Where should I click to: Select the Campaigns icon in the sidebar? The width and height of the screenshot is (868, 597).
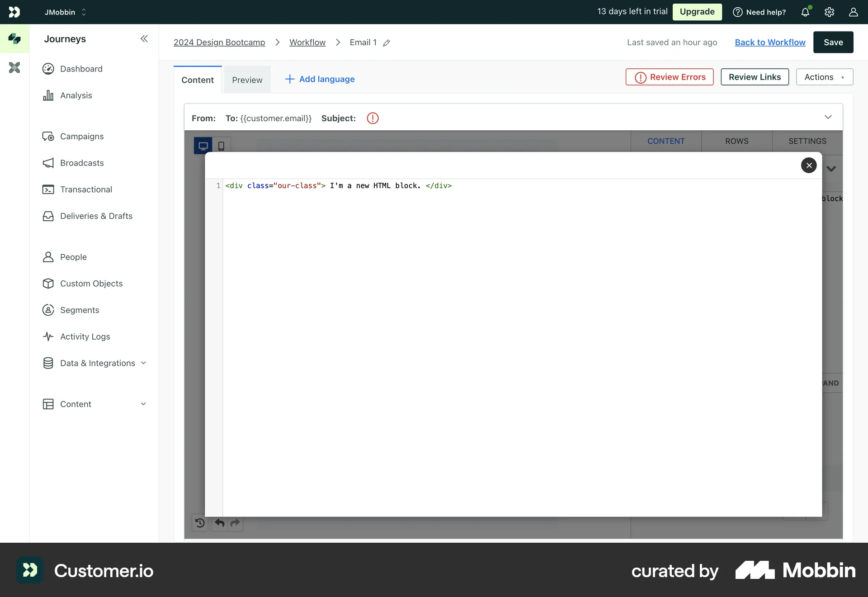(x=48, y=136)
